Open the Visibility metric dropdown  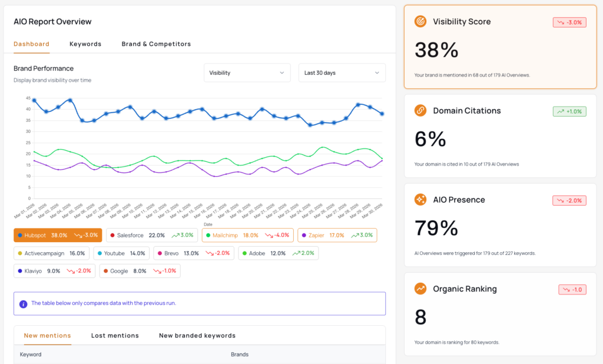pyautogui.click(x=247, y=73)
